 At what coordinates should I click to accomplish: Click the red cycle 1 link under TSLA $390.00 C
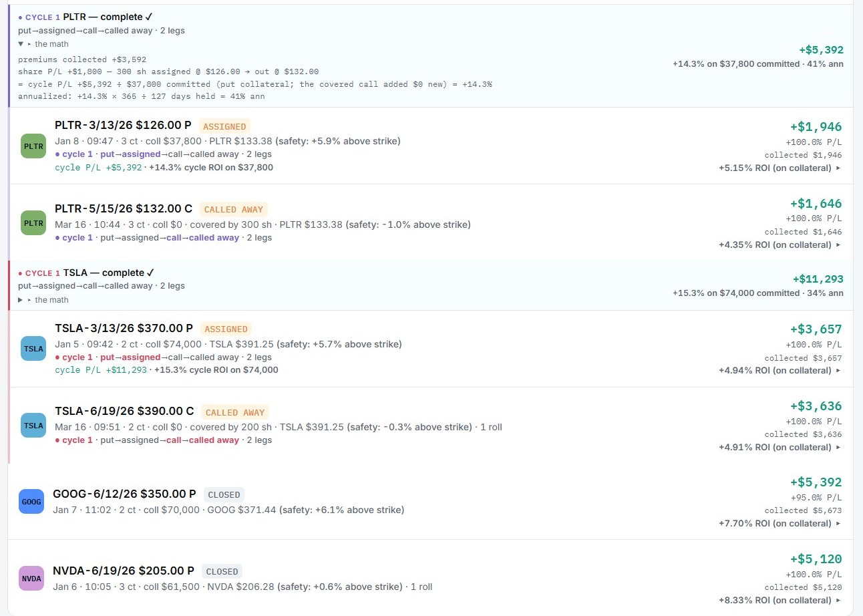73,440
